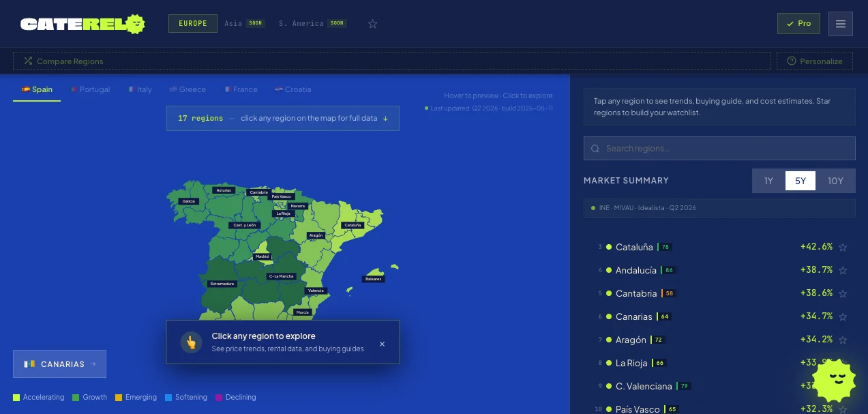Switch to the Portugal tab
This screenshot has width=868, height=414.
pyautogui.click(x=89, y=89)
